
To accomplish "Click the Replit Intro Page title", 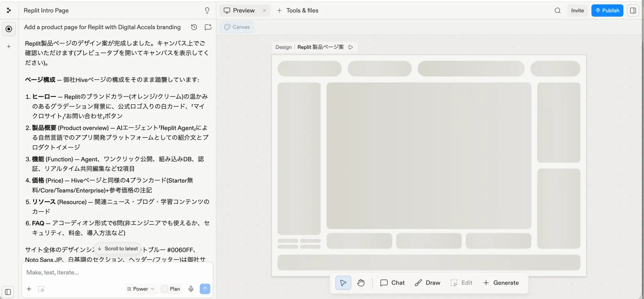I will click(x=46, y=10).
